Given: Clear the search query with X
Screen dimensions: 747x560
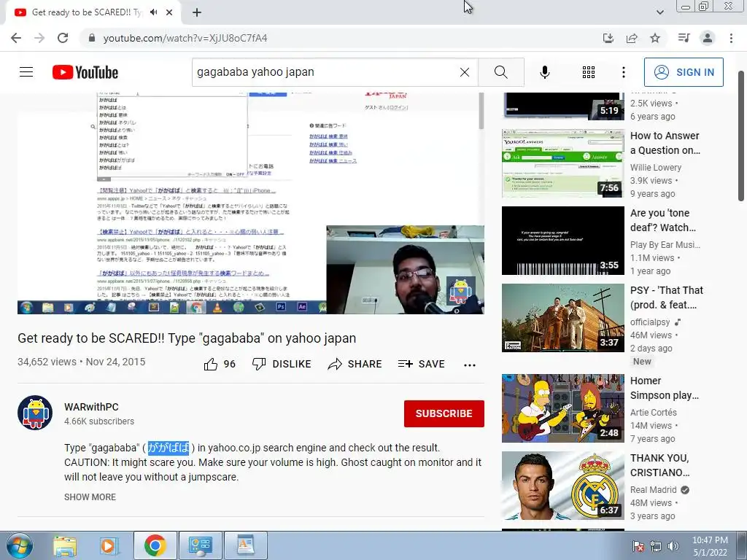Looking at the screenshot, I should [465, 72].
